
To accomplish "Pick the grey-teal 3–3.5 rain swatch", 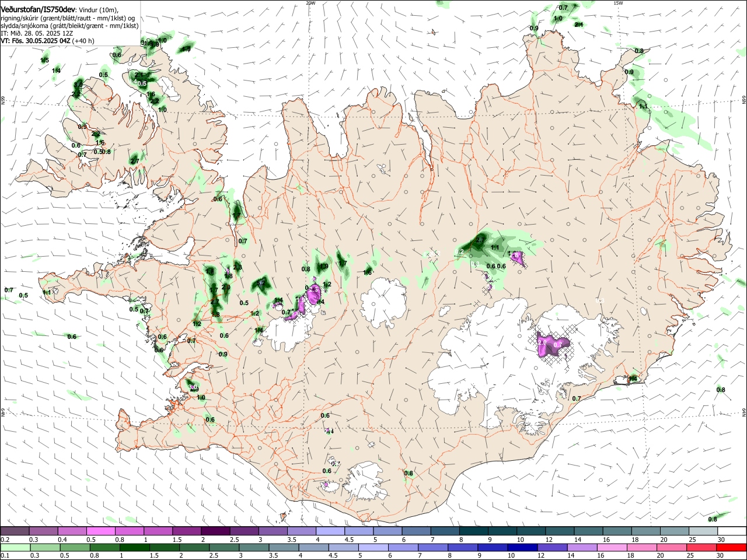I will click(254, 547).
